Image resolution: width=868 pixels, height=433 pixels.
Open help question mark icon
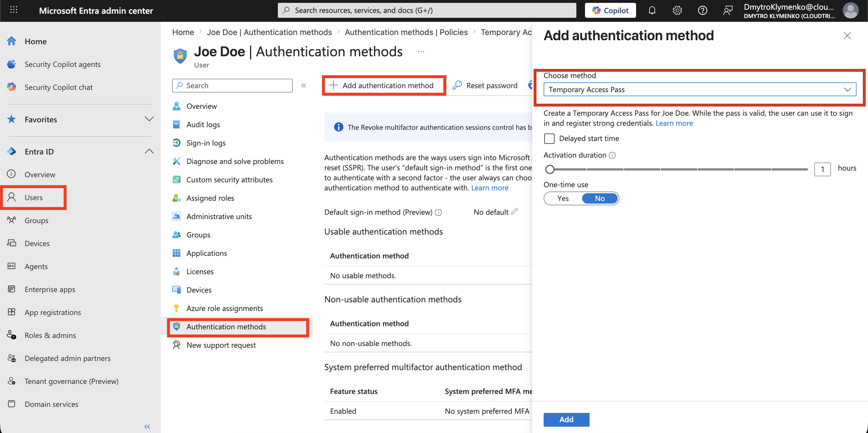(x=703, y=10)
